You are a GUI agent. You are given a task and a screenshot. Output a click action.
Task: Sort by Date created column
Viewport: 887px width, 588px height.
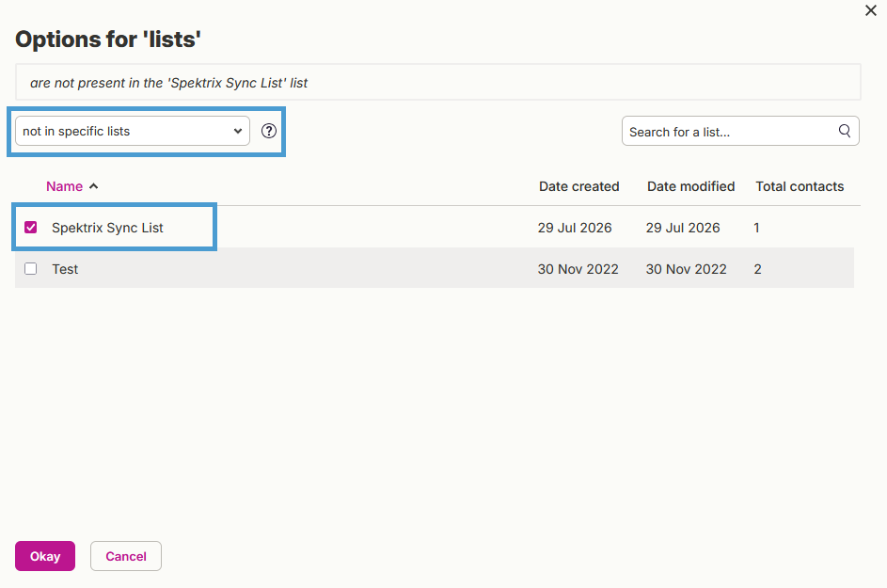[x=578, y=186]
